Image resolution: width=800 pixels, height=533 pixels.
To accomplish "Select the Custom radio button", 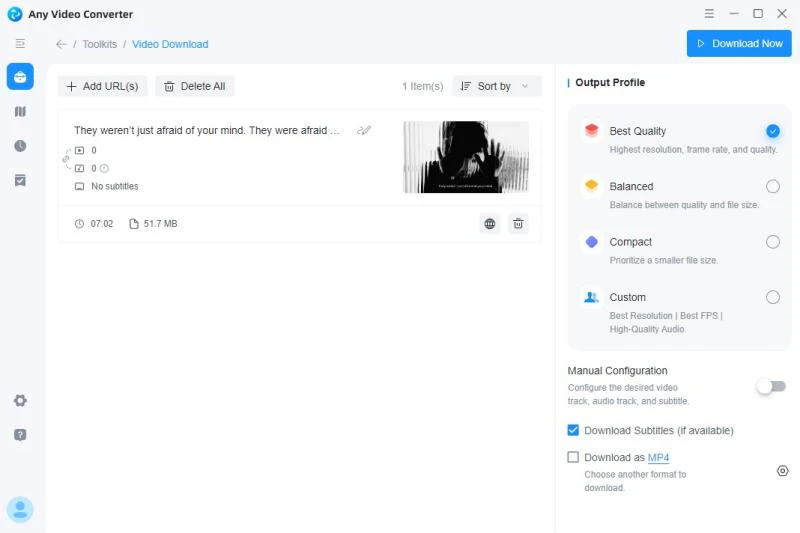I will [772, 297].
